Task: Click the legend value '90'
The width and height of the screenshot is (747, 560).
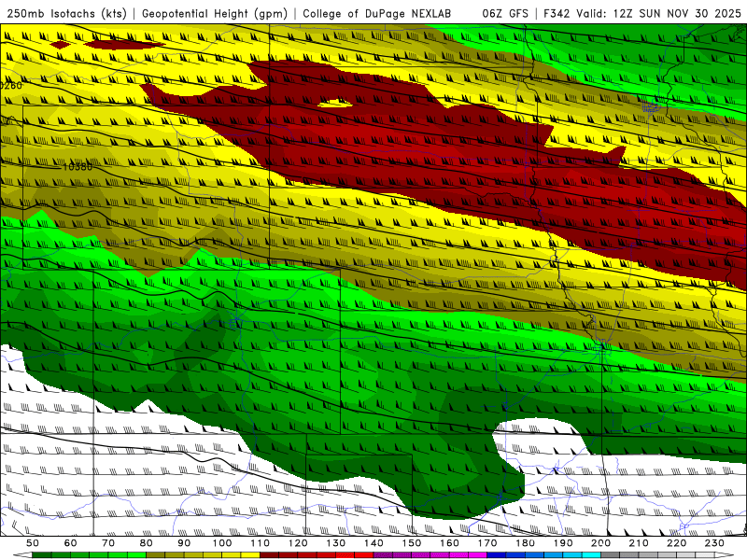Action: point(184,543)
